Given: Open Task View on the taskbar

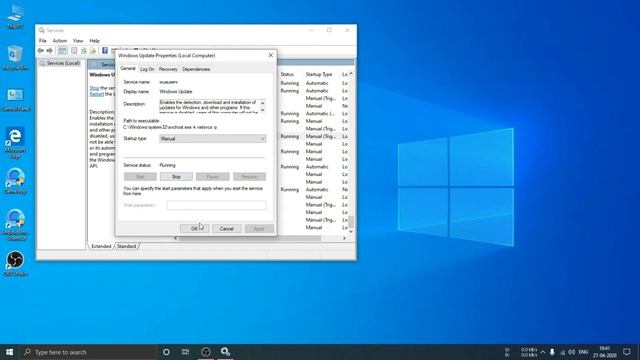Looking at the screenshot, I should pyautogui.click(x=186, y=352).
